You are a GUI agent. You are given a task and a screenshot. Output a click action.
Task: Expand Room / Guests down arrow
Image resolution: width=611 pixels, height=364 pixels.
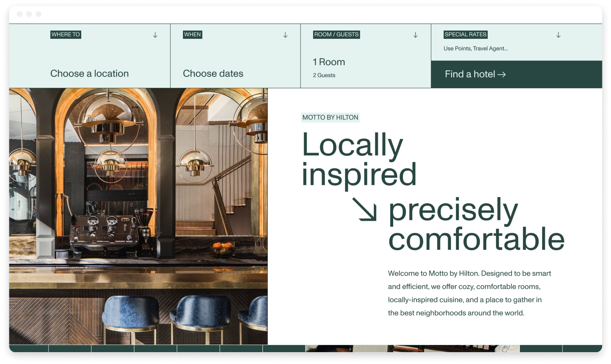pyautogui.click(x=415, y=35)
